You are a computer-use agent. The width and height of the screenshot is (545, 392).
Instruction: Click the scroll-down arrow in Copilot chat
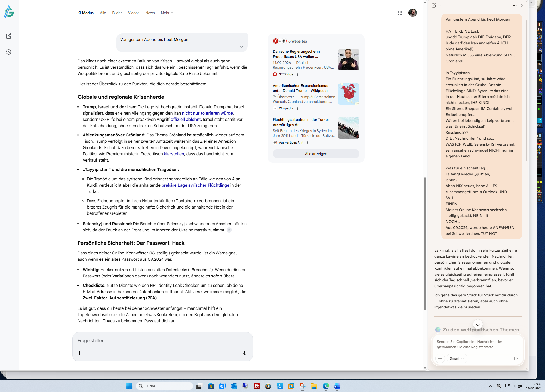(478, 324)
